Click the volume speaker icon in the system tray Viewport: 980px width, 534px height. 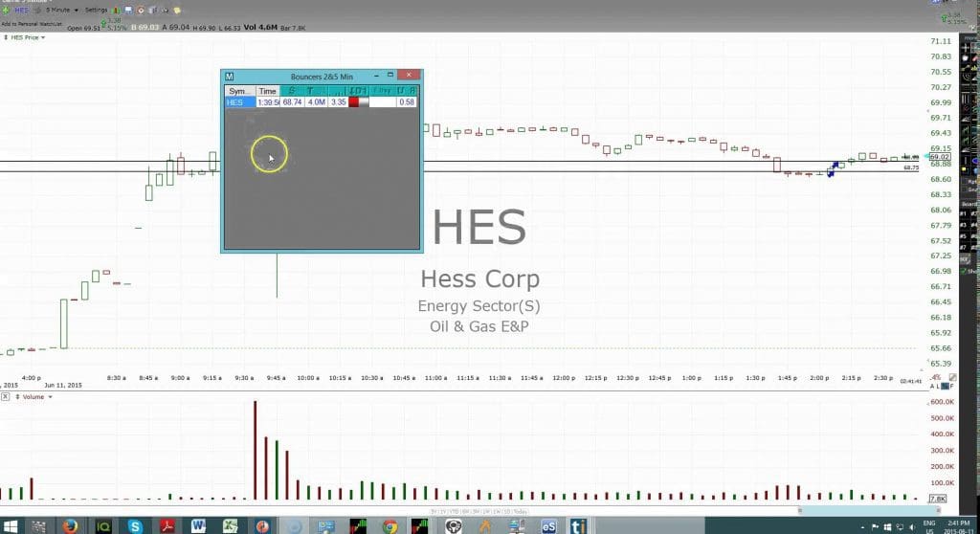[912, 527]
